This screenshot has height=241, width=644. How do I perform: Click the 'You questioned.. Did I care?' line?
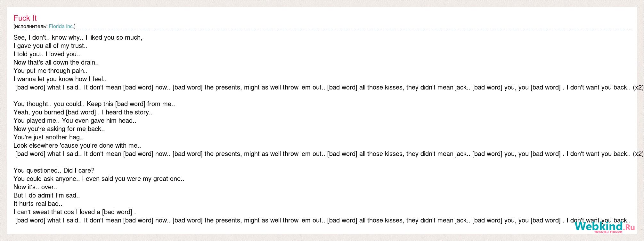54,170
